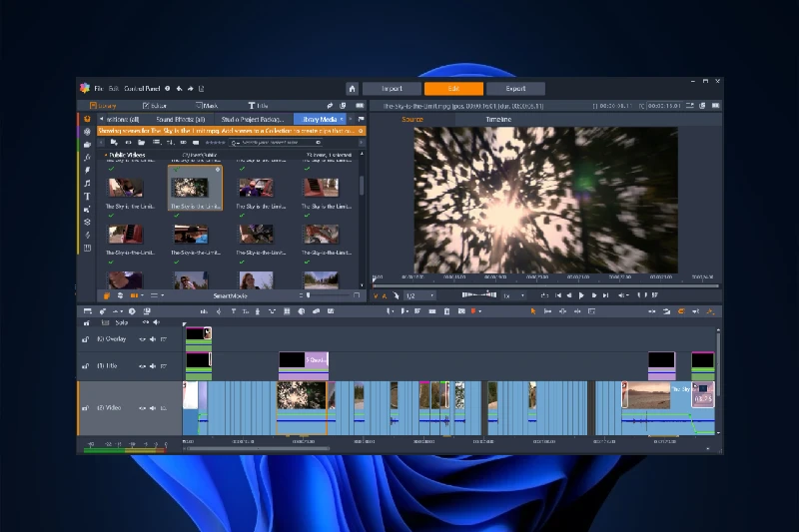Jump to end with the go-to-end button
This screenshot has height=532, width=799.
tap(606, 295)
